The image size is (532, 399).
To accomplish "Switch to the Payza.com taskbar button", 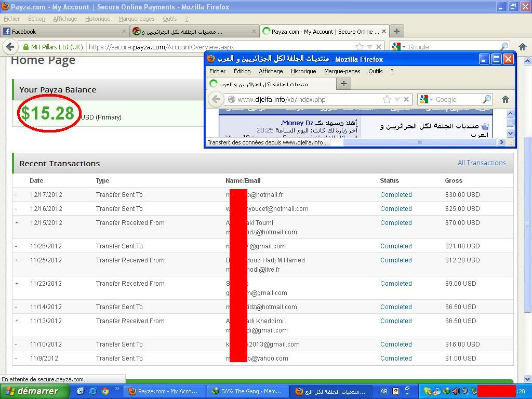I will pyautogui.click(x=164, y=391).
